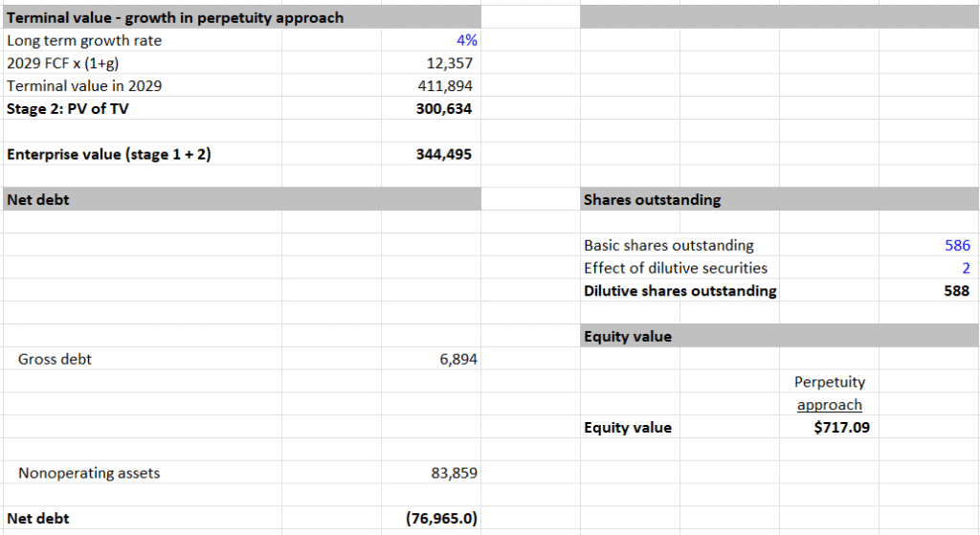
Task: Click the 12,357 FCF value cell
Action: tap(432, 63)
